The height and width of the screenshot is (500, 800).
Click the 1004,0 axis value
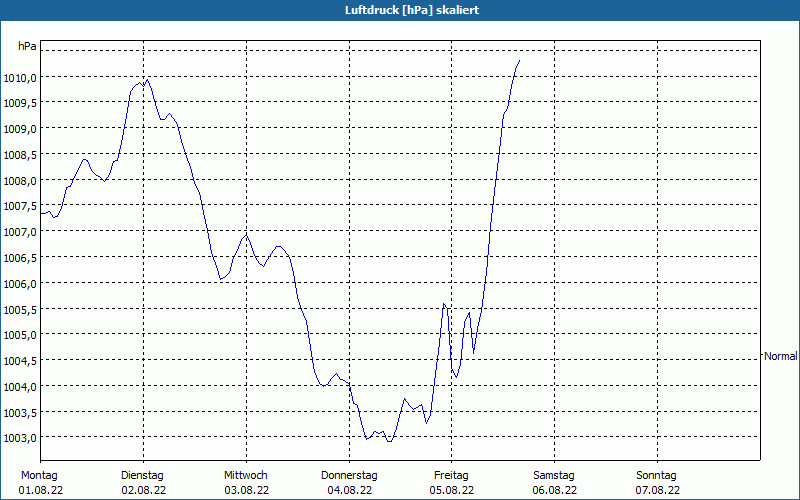point(20,387)
